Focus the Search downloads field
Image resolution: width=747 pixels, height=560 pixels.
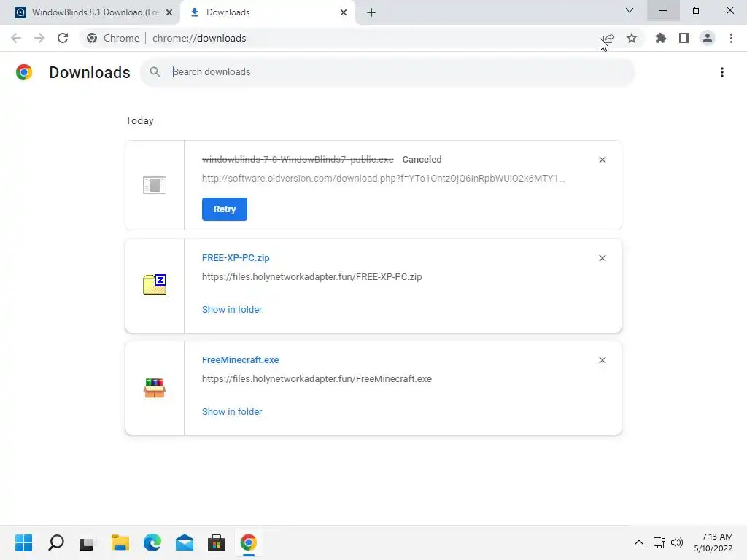coord(388,72)
